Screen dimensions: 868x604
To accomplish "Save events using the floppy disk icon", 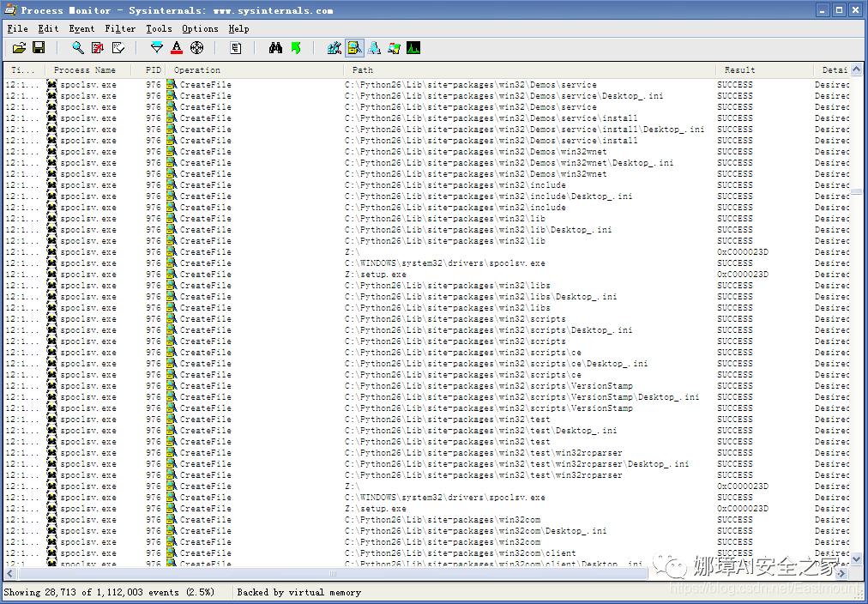I will tap(39, 48).
